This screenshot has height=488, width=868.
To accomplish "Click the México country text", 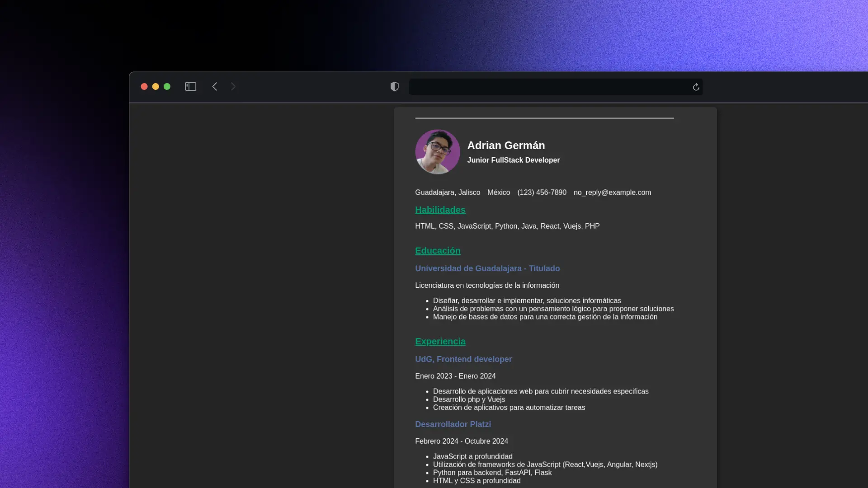I will (499, 192).
